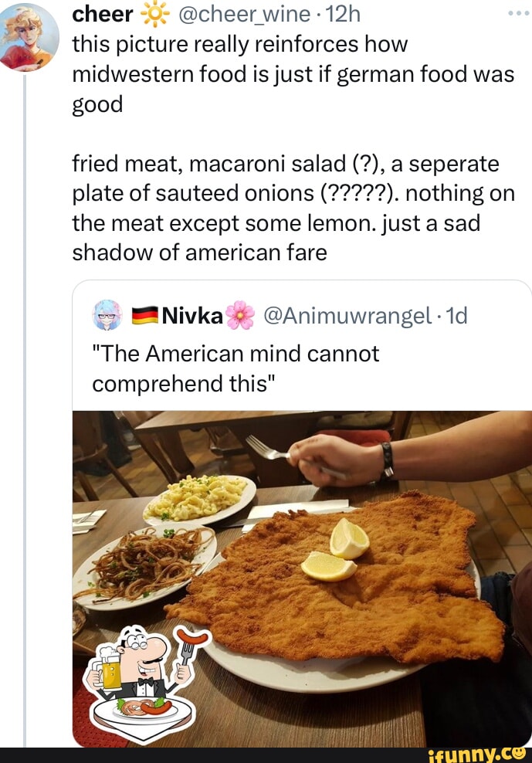This screenshot has width=532, height=763.
Task: Open the 1d quoted tweet timestamp
Action: click(x=456, y=316)
